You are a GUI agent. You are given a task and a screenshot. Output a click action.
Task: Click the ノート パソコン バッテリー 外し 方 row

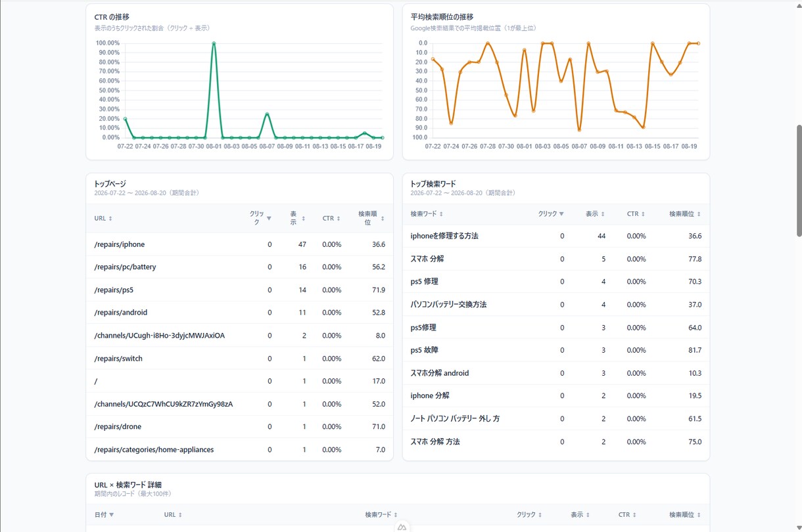tap(556, 419)
